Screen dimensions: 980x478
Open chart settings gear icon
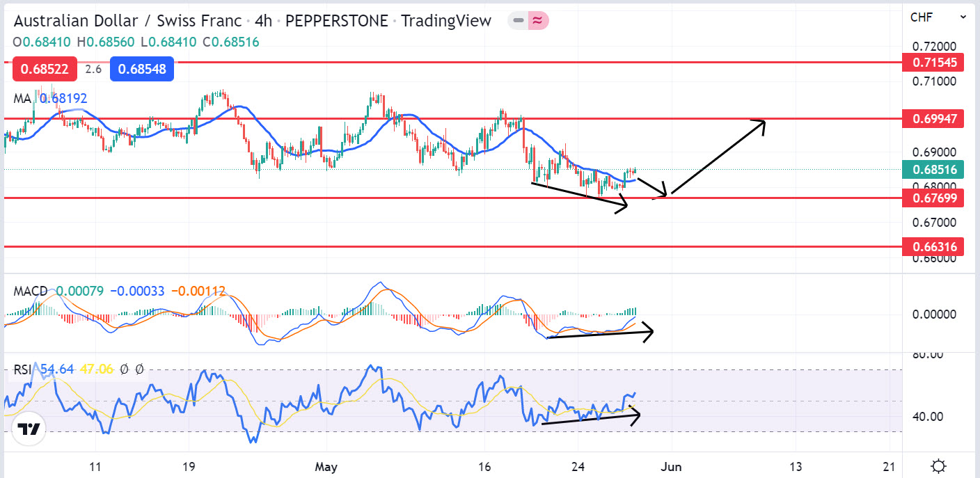pos(938,465)
